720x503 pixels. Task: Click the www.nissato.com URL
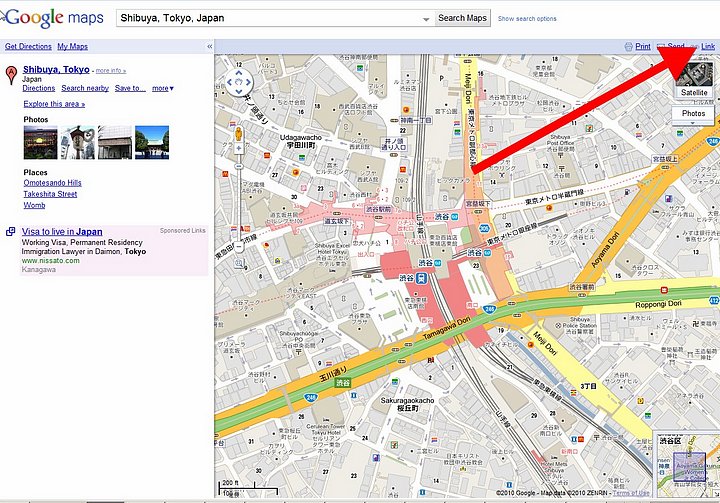tap(51, 260)
